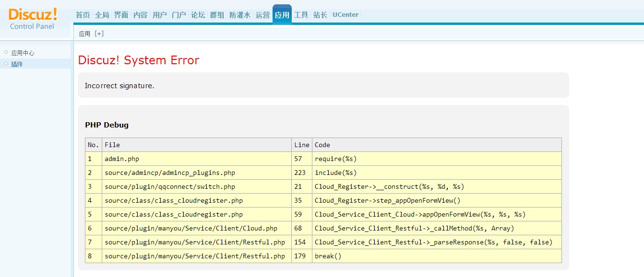Click the Code column header
644x277 pixels.
[x=437, y=145]
